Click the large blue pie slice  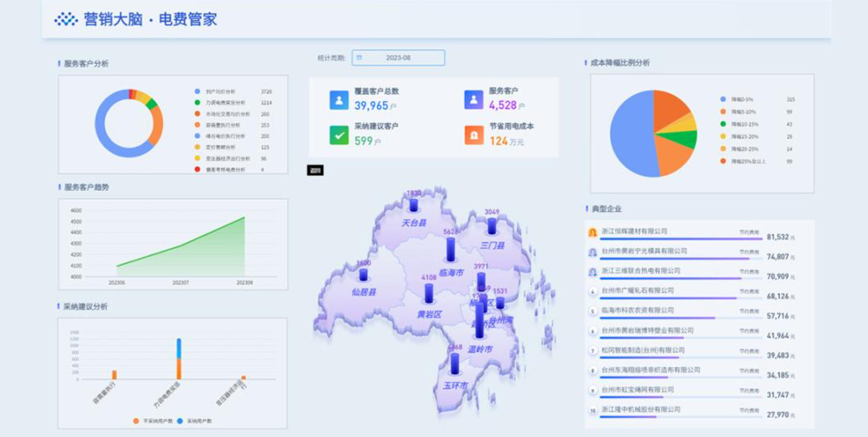click(x=632, y=134)
